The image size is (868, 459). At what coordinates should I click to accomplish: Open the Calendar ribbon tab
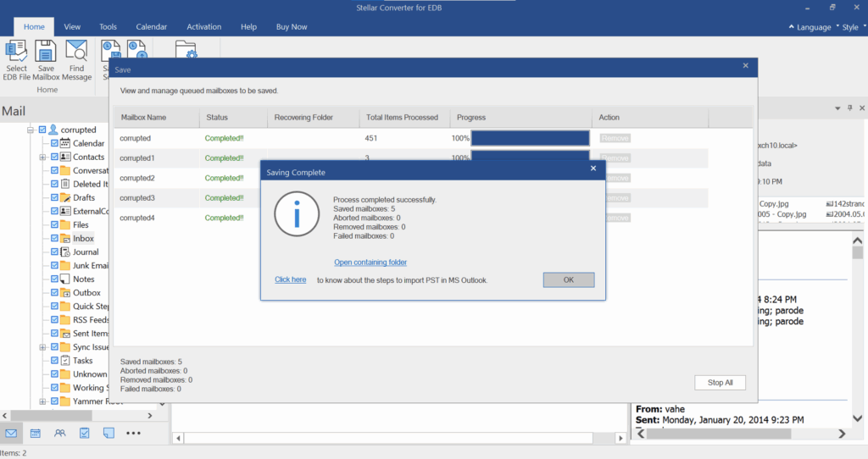(151, 26)
